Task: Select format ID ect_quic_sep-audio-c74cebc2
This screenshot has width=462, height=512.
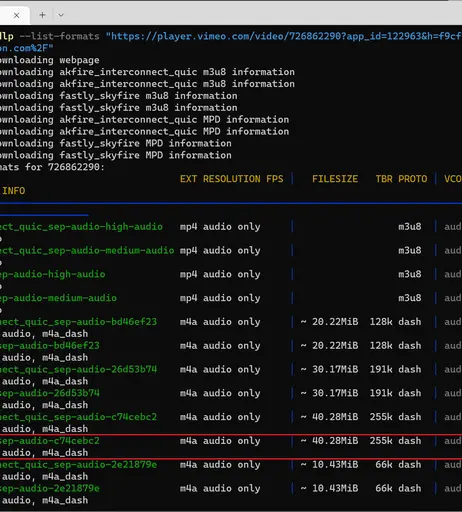Action: point(78,417)
